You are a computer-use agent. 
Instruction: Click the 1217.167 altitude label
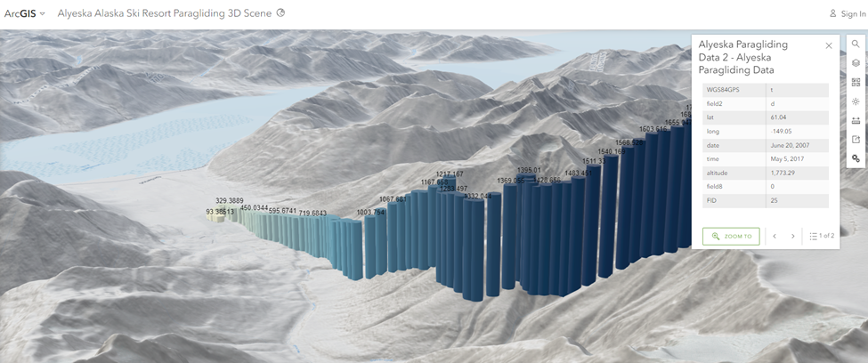click(450, 173)
